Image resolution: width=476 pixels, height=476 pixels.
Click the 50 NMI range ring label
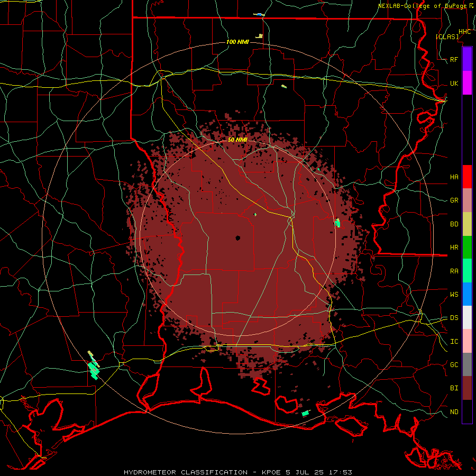coord(237,140)
